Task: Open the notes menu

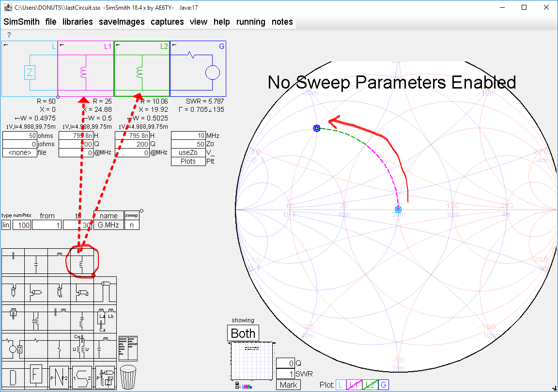Action: (282, 22)
